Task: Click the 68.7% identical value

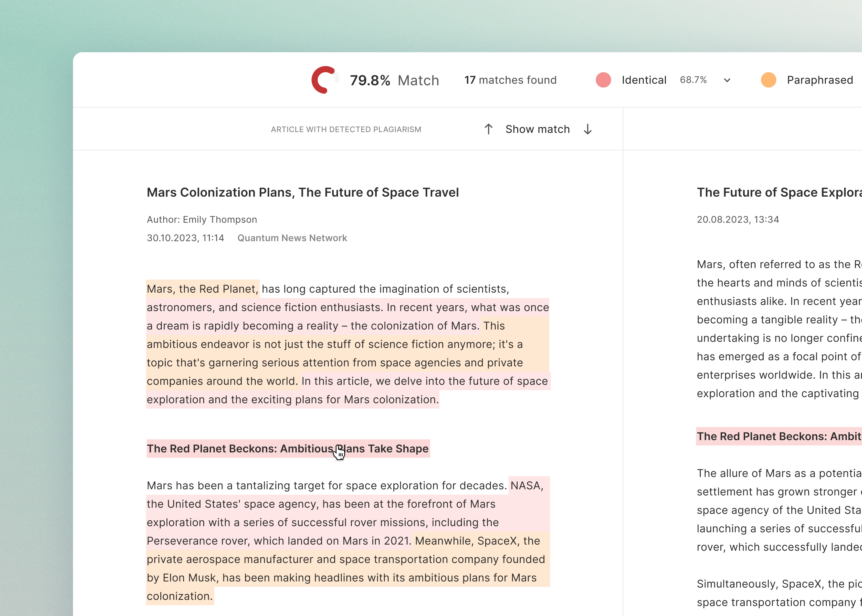Action: [x=693, y=80]
